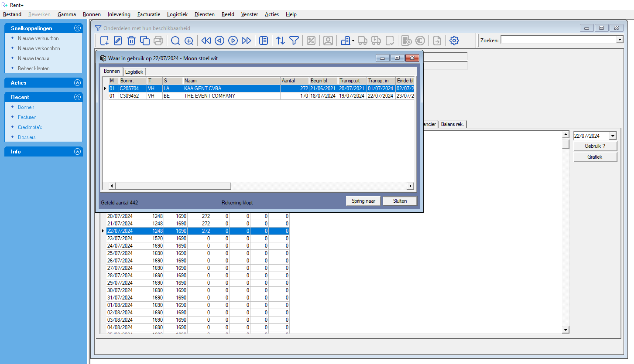The image size is (634, 364).
Task: Go to next record arrow icon
Action: tap(233, 41)
